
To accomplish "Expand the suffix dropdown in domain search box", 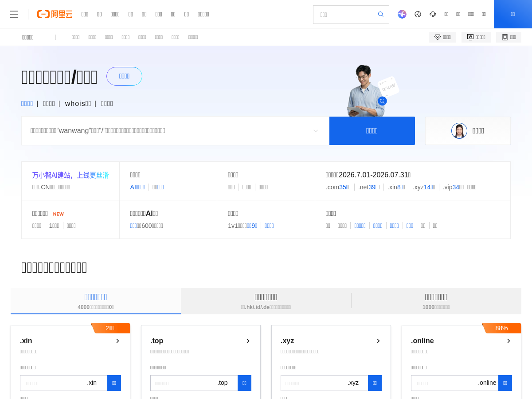I will coord(316,131).
